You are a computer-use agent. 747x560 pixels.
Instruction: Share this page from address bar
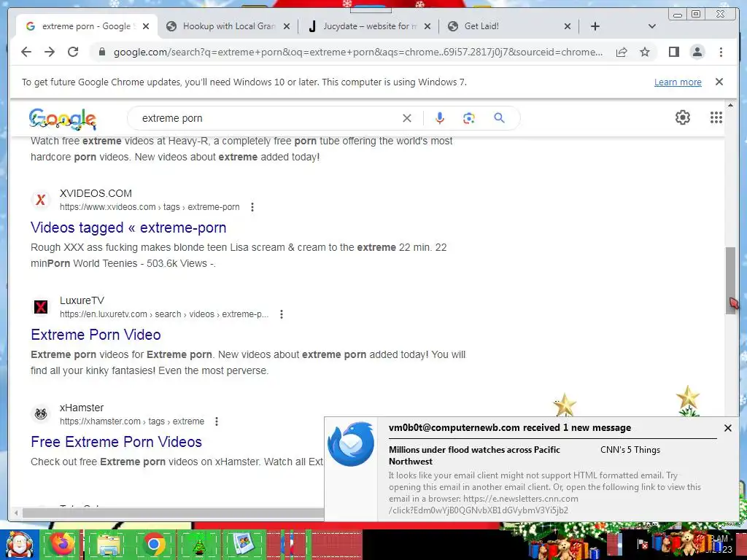tap(622, 52)
